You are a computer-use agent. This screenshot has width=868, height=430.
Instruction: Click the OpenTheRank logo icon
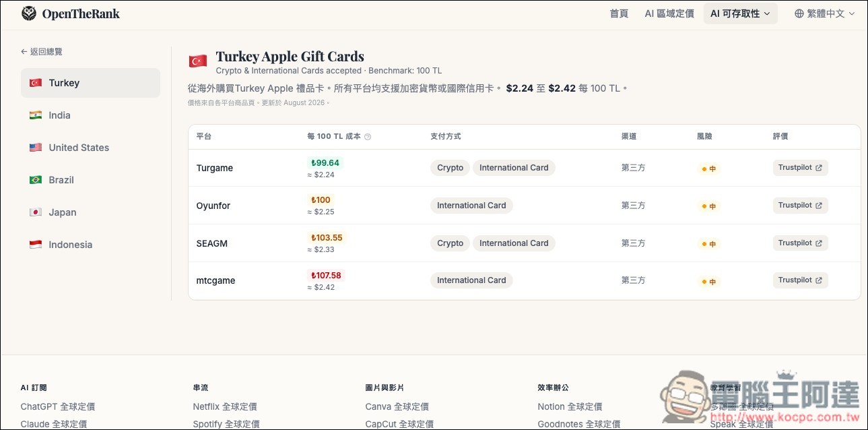(x=29, y=13)
